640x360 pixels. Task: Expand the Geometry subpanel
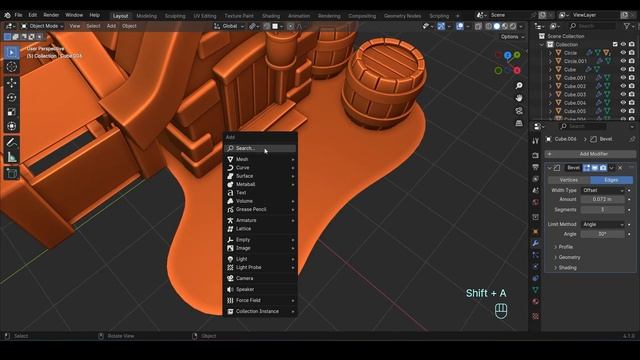coord(569,257)
